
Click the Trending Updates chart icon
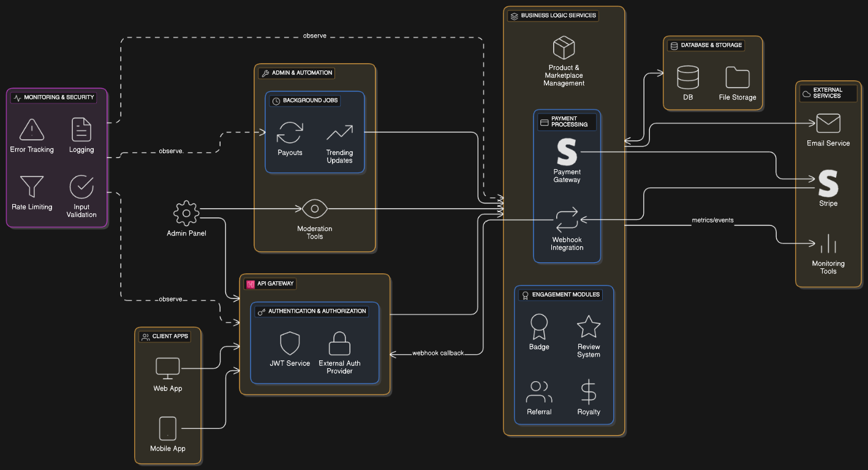pyautogui.click(x=339, y=133)
